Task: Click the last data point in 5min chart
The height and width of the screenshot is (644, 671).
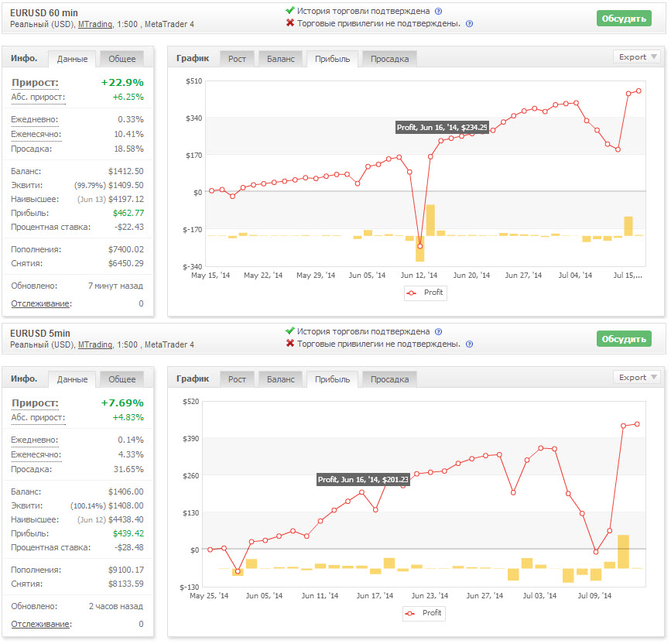Action: (x=637, y=424)
